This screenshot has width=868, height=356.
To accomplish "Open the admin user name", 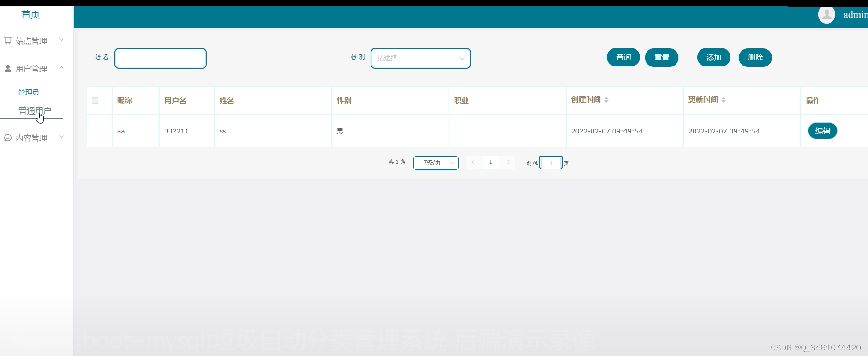I will click(855, 15).
